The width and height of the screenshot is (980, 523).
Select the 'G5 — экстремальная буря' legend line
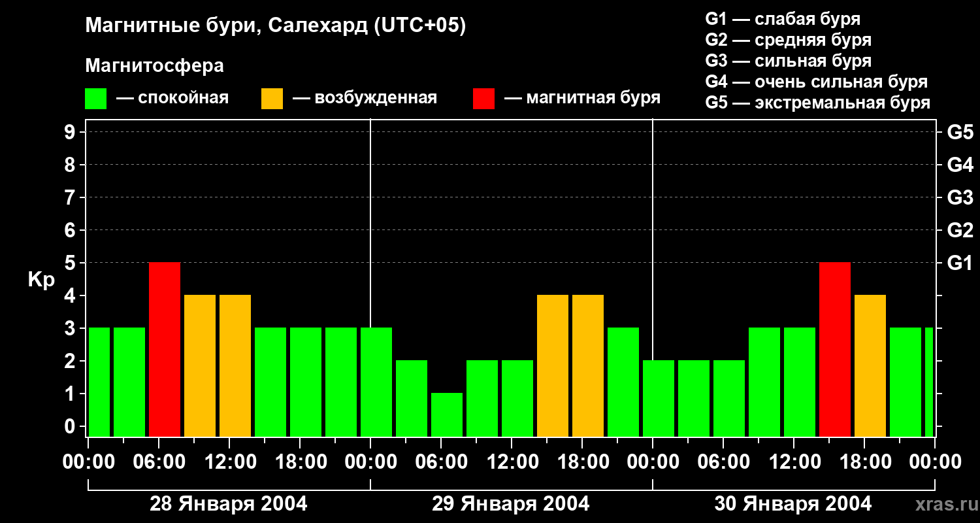[817, 103]
